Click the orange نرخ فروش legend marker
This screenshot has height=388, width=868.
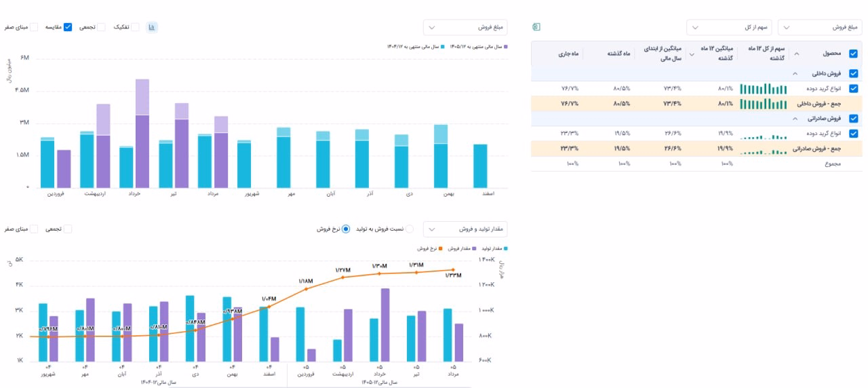[x=440, y=249]
